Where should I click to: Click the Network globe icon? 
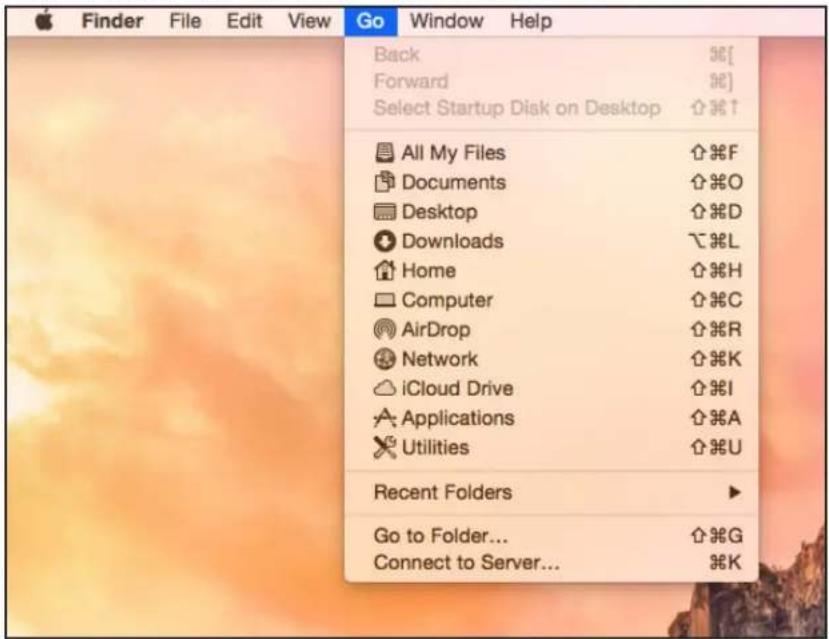(384, 359)
